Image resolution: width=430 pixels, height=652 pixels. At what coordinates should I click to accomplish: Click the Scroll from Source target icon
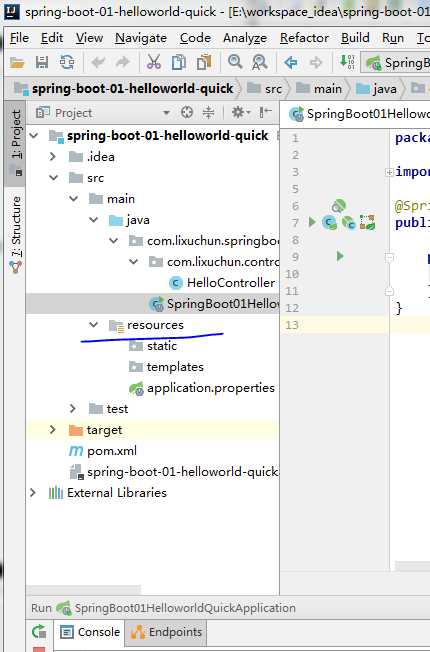(187, 112)
